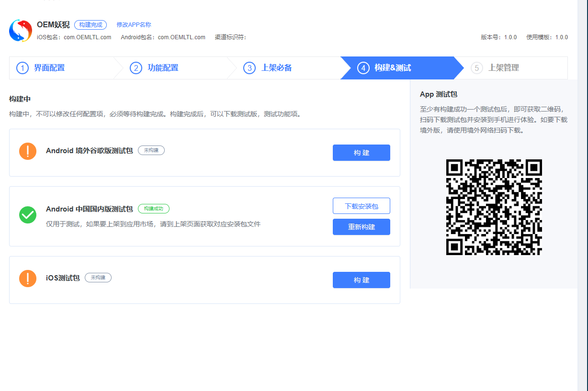The image size is (588, 391).
Task: Click the green checkmark icon for Android 中国国内版测试包
Action: (28, 214)
